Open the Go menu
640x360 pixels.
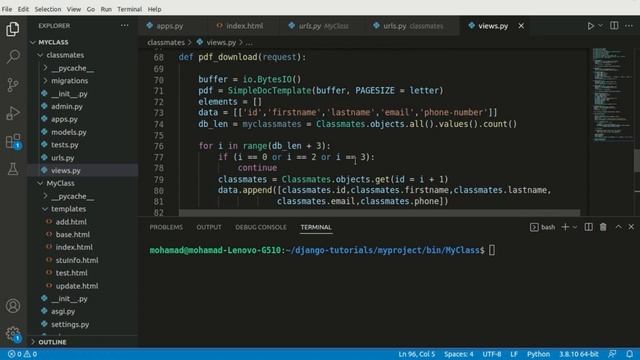point(91,9)
